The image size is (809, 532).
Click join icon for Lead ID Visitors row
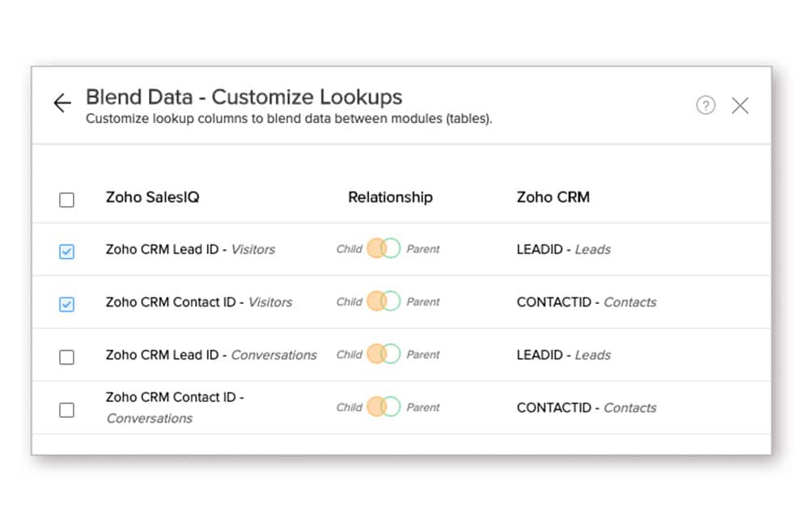(383, 249)
